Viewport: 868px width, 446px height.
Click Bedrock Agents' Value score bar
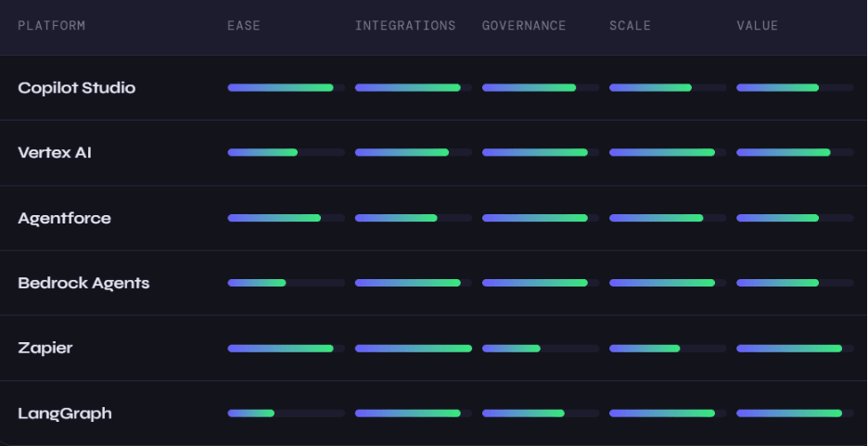(795, 283)
